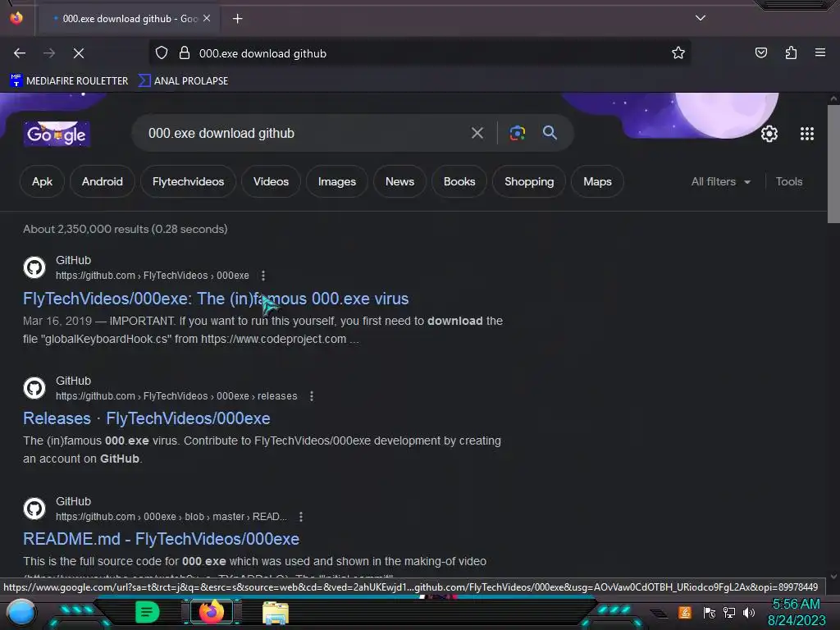840x630 pixels.
Task: Open the Action Center flag tray icon
Action: click(709, 612)
